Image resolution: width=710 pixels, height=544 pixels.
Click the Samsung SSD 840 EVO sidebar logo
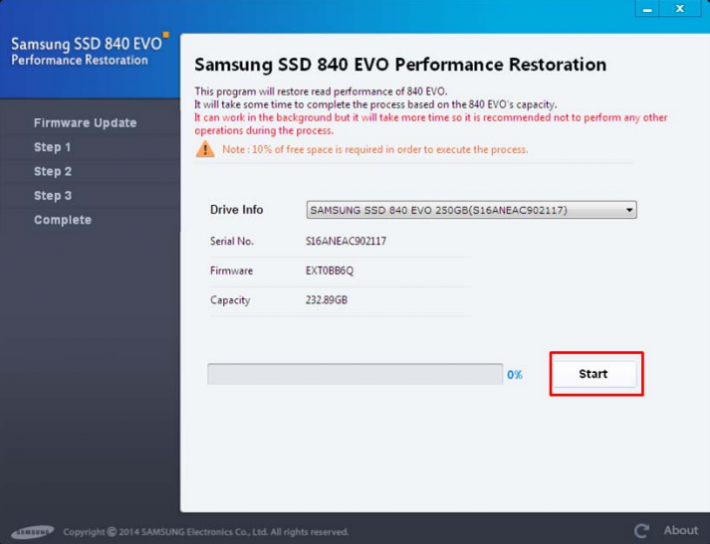coord(90,50)
